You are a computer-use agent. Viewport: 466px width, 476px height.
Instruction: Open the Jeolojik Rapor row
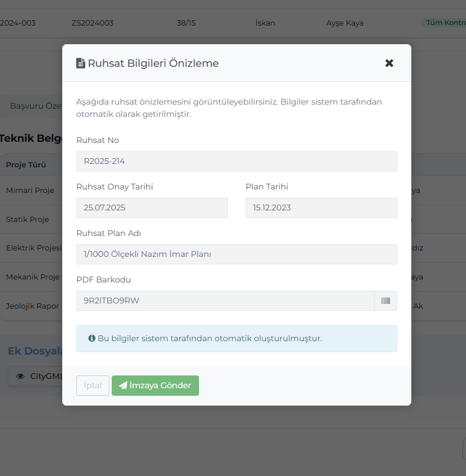click(32, 306)
